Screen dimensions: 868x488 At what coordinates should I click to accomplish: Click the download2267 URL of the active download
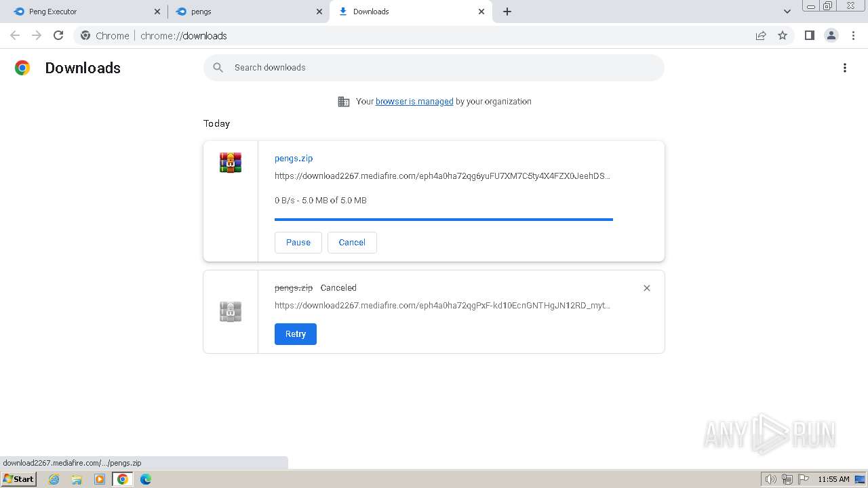(x=442, y=176)
